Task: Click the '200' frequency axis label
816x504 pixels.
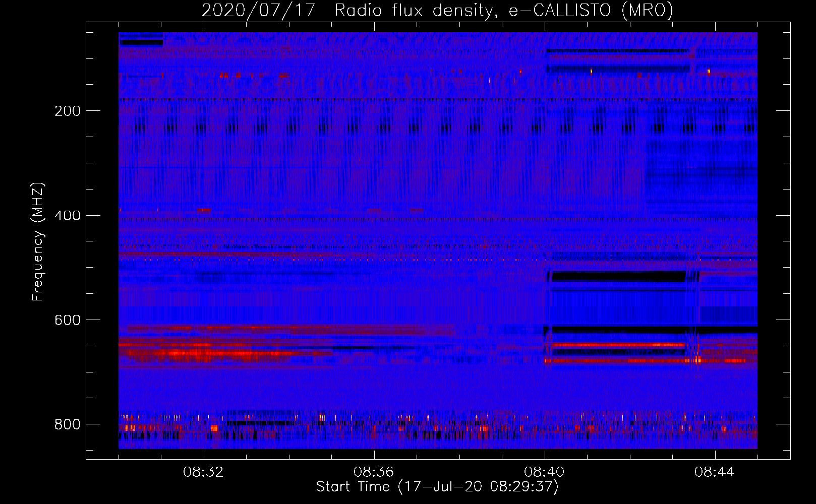Action: 68,111
